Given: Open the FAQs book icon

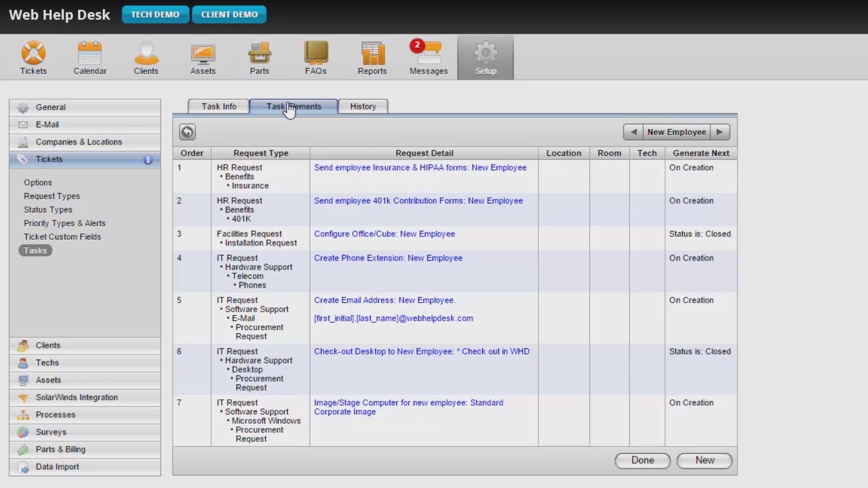Looking at the screenshot, I should pyautogui.click(x=316, y=53).
